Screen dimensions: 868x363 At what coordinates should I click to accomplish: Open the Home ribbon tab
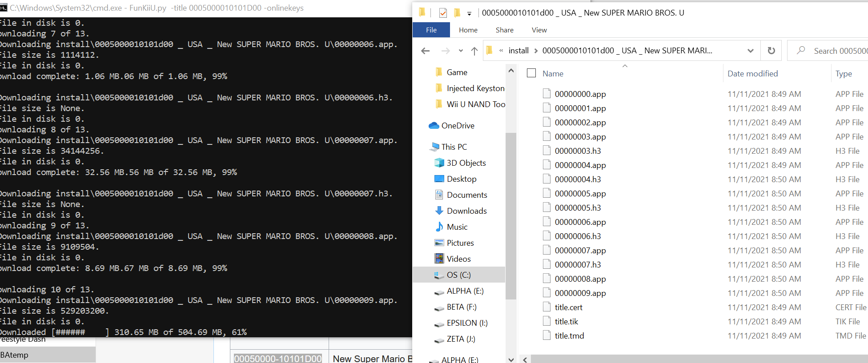coord(468,30)
